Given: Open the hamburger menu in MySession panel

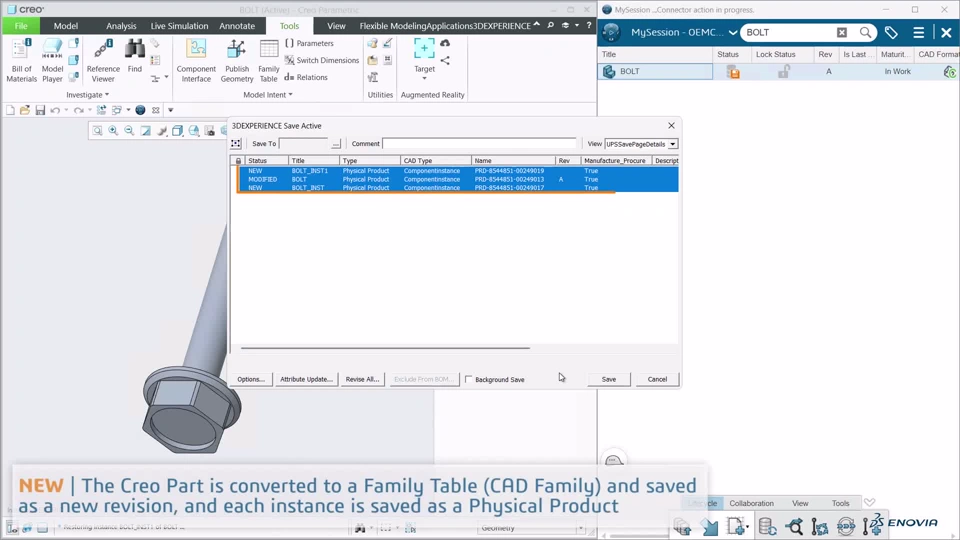Looking at the screenshot, I should [x=918, y=32].
